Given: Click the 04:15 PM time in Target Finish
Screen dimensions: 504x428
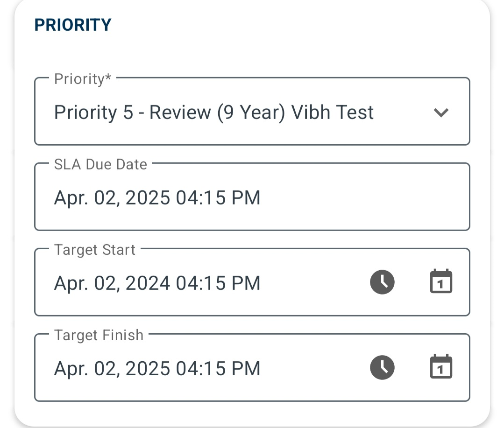Looking at the screenshot, I should click(x=218, y=369).
